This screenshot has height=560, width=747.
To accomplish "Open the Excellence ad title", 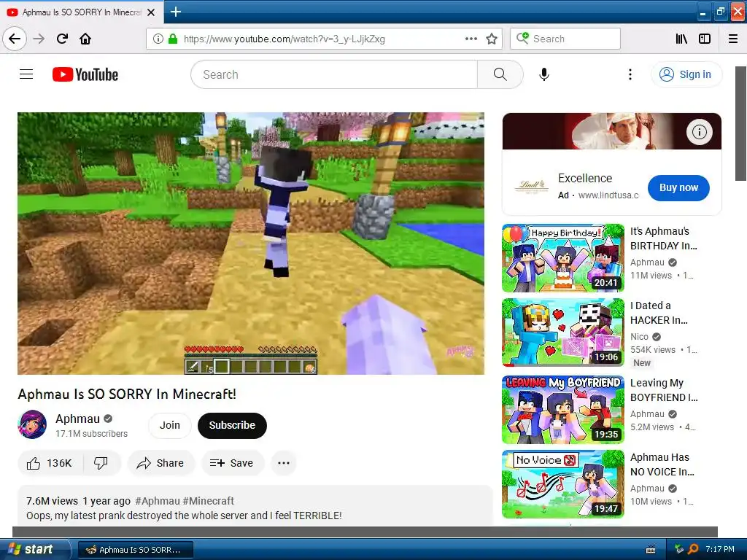I will 585,178.
